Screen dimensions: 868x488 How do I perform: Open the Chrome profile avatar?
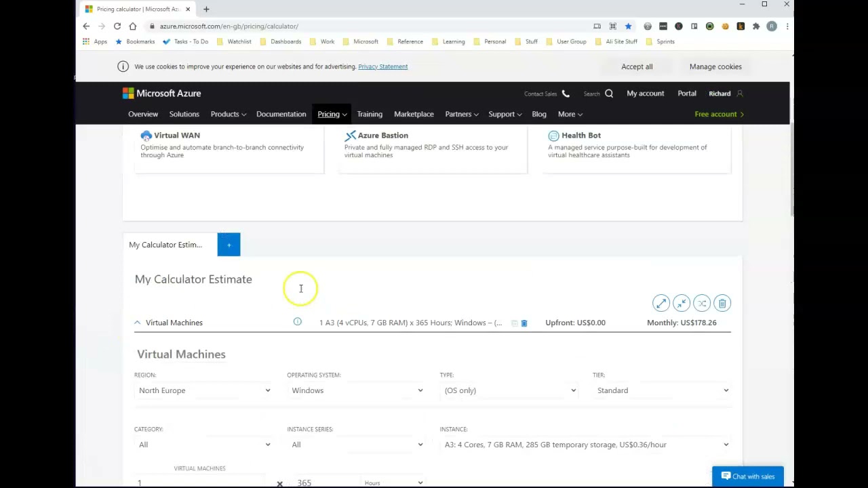[772, 26]
